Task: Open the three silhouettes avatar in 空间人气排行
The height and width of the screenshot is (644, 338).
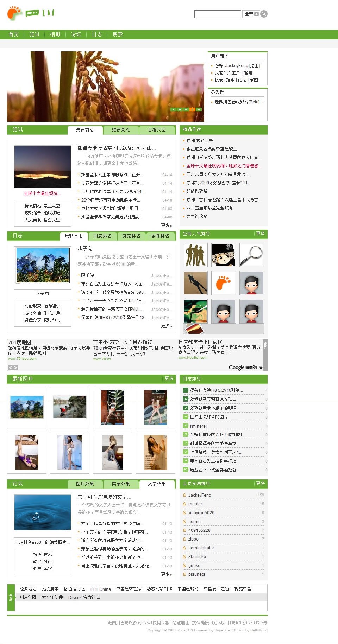Action: tap(195, 255)
